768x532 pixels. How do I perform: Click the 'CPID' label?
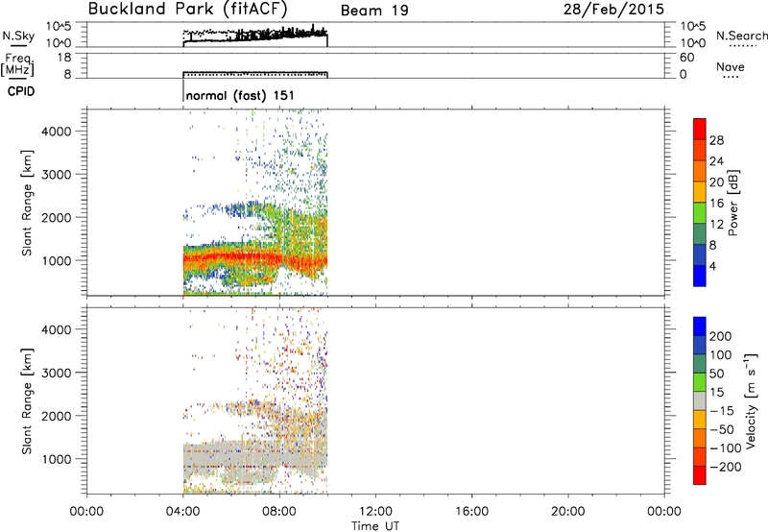pyautogui.click(x=21, y=91)
